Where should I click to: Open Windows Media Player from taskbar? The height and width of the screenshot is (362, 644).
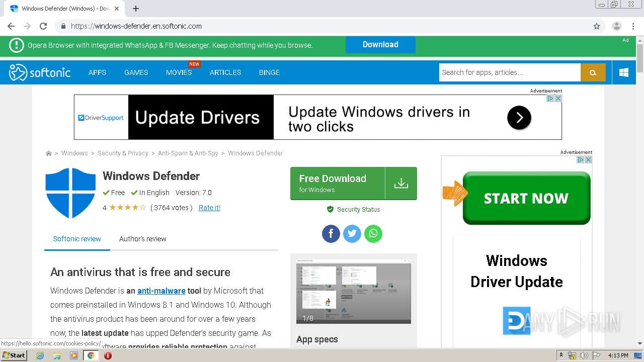click(x=74, y=355)
